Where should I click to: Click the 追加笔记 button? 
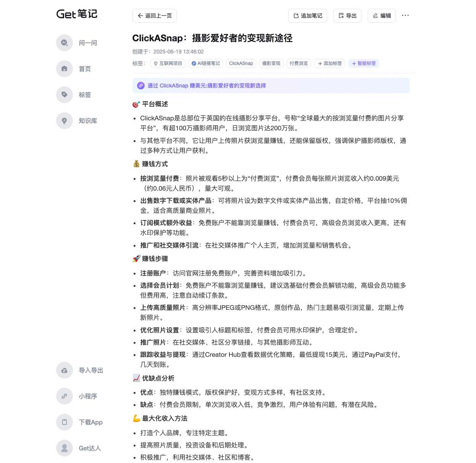(308, 16)
